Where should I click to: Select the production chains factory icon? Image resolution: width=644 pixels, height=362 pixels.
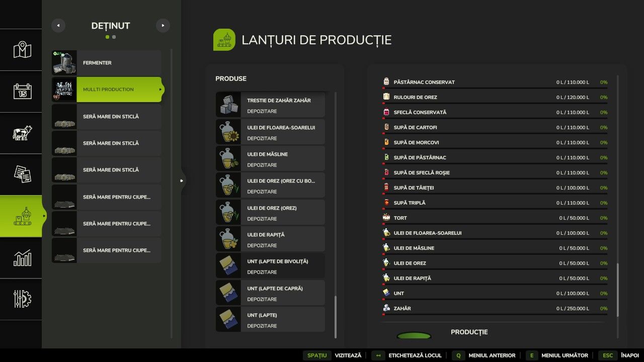point(22,216)
